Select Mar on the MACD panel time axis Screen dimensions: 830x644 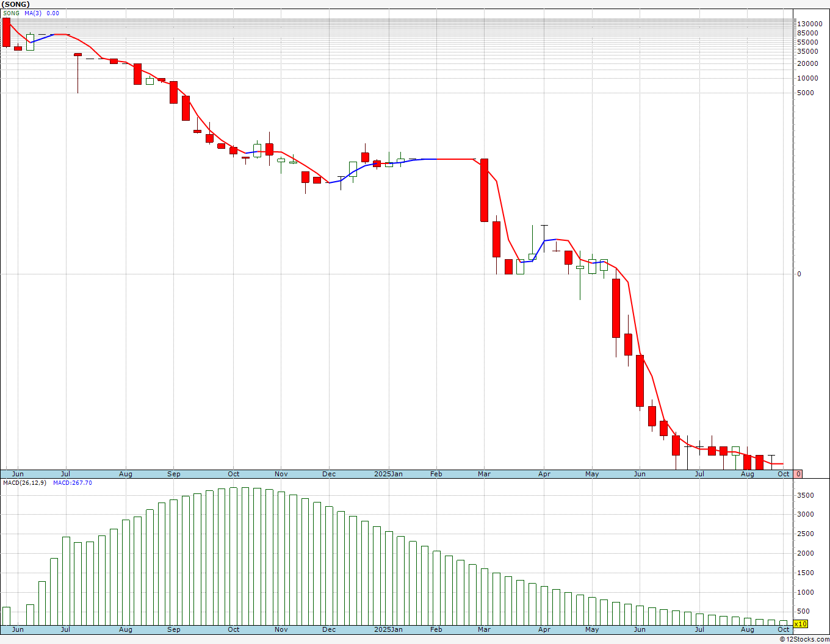pos(485,629)
